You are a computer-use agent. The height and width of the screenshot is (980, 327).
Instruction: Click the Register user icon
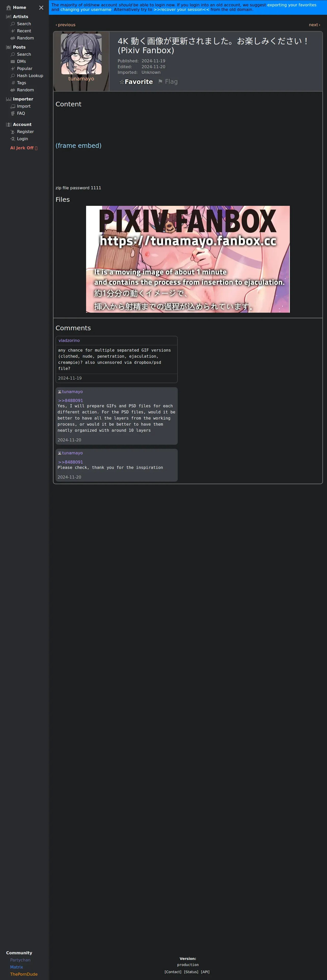(12, 132)
